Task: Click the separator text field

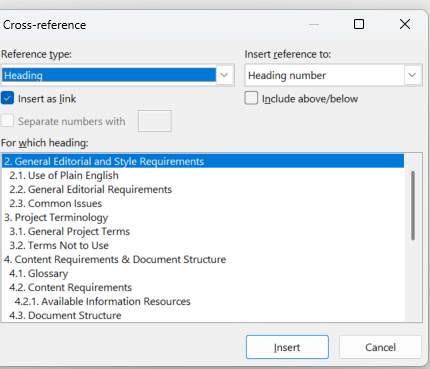Action: (155, 121)
